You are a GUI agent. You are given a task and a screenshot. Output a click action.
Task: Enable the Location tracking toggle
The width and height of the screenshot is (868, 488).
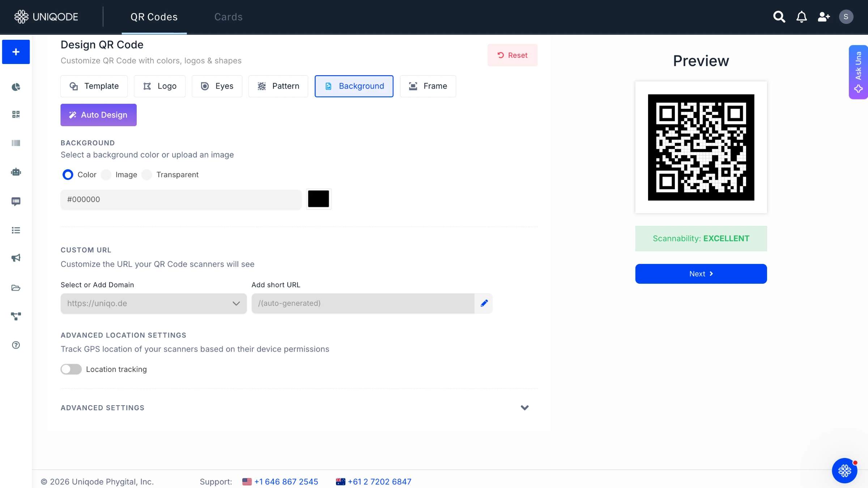tap(71, 369)
